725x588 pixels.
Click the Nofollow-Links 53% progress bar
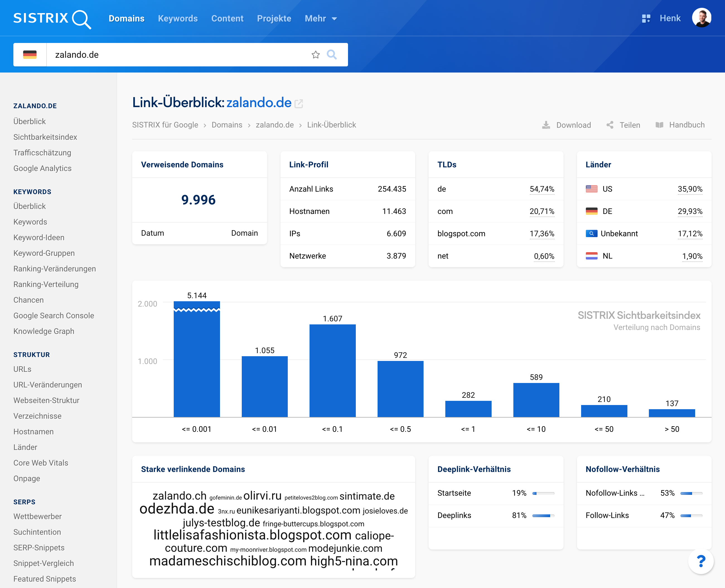point(691,493)
